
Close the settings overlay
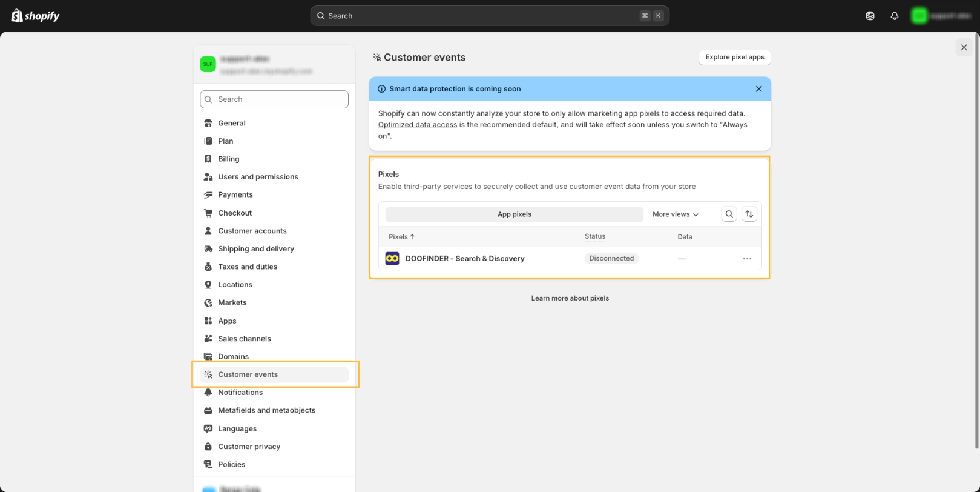tap(964, 47)
